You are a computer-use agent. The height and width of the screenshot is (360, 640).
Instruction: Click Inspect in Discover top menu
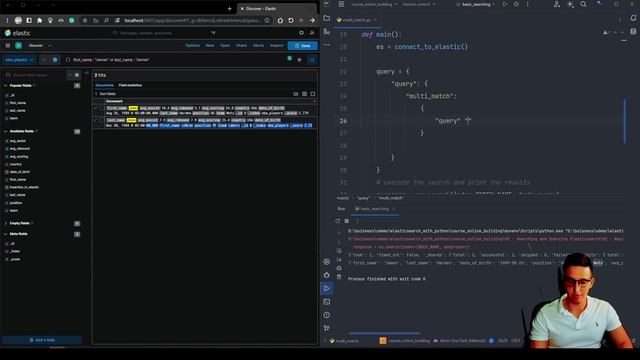[x=276, y=46]
